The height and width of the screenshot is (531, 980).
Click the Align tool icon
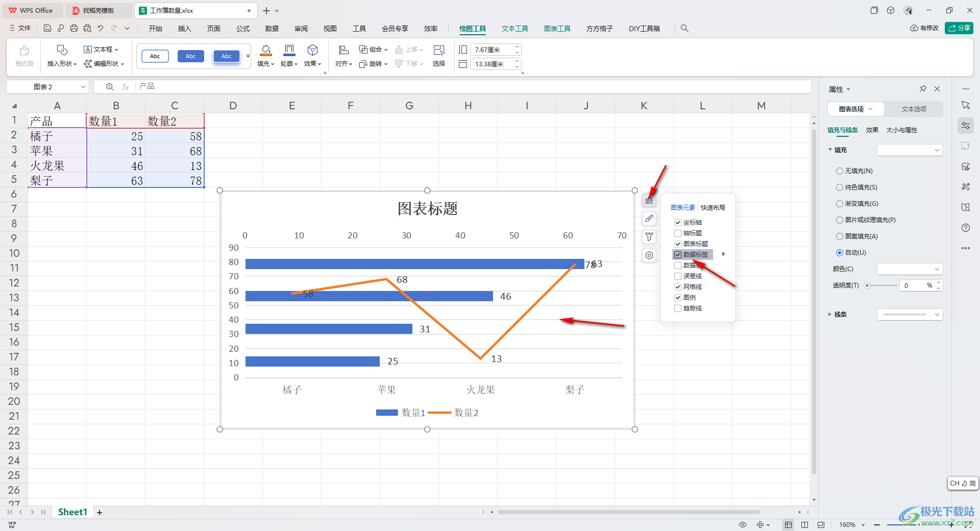coord(344,50)
